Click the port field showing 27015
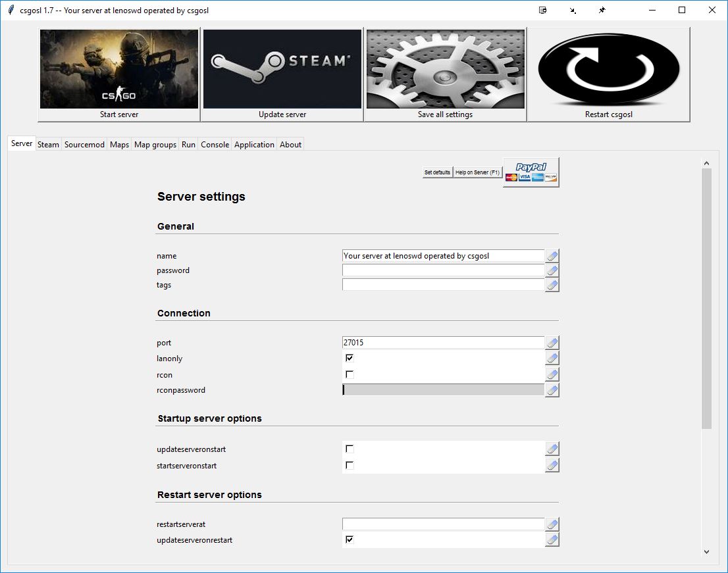The image size is (728, 573). pyautogui.click(x=443, y=342)
